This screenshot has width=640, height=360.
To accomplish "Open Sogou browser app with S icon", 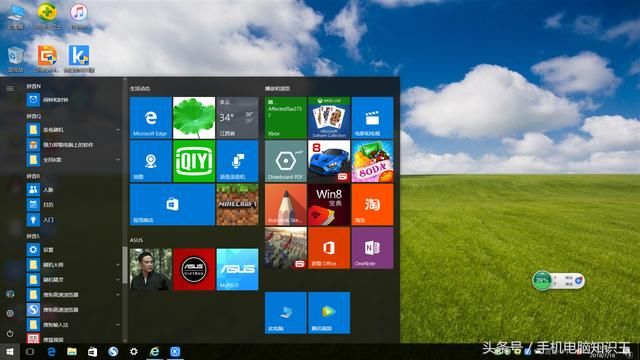I will [73, 310].
